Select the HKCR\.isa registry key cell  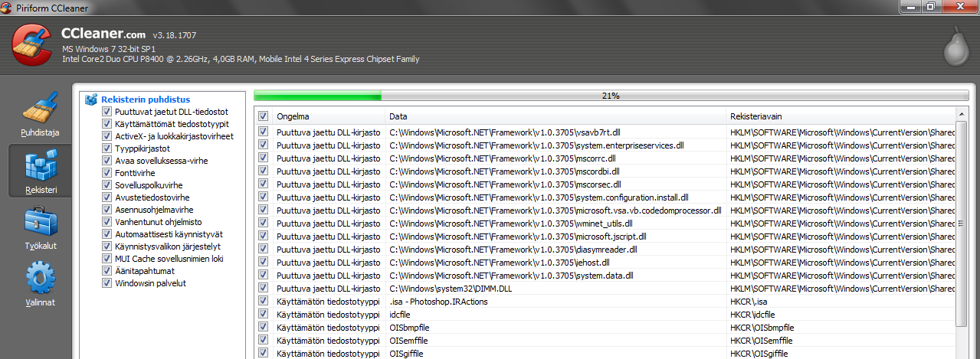pos(749,302)
